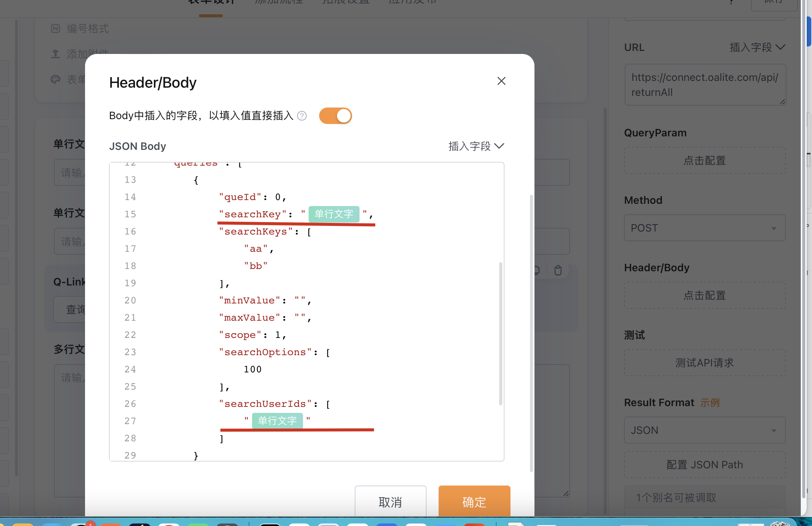Confirm with 确定 button
Viewport: 812px width, 526px height.
click(x=474, y=502)
